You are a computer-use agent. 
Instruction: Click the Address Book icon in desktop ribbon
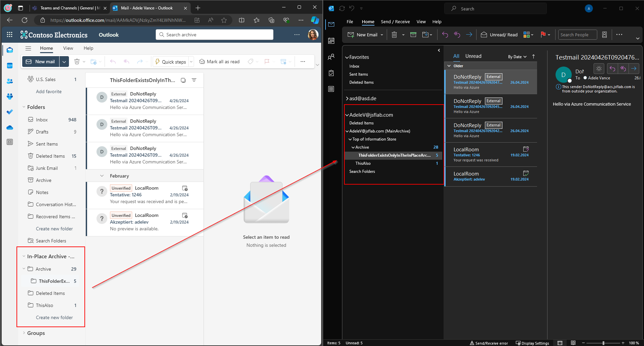point(604,35)
